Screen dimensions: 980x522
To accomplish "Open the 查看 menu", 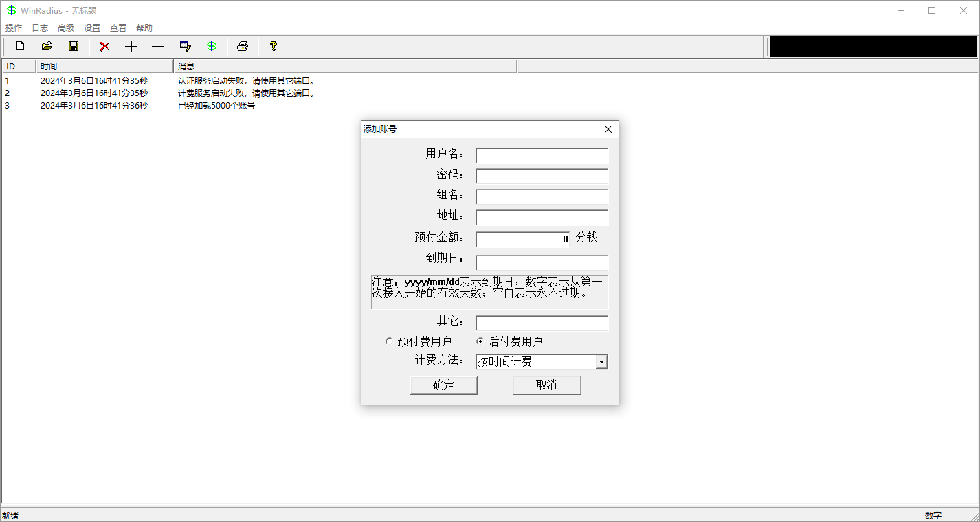I will coord(118,28).
